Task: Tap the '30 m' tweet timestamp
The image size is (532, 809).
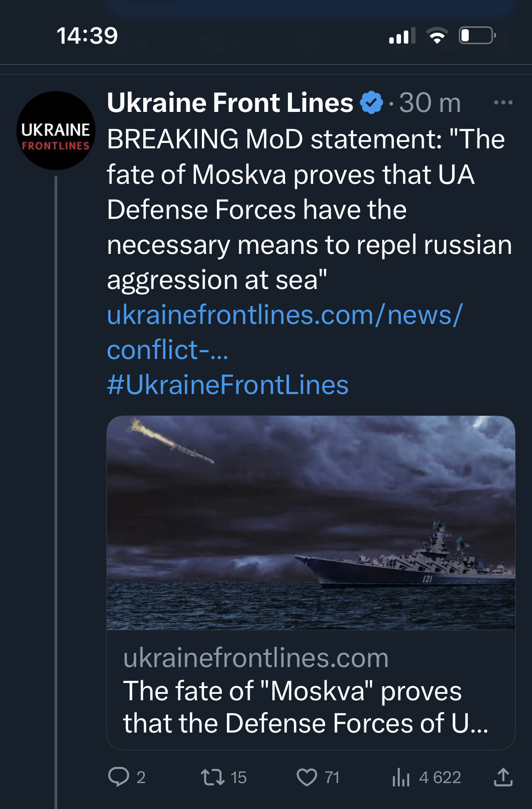Action: (430, 103)
